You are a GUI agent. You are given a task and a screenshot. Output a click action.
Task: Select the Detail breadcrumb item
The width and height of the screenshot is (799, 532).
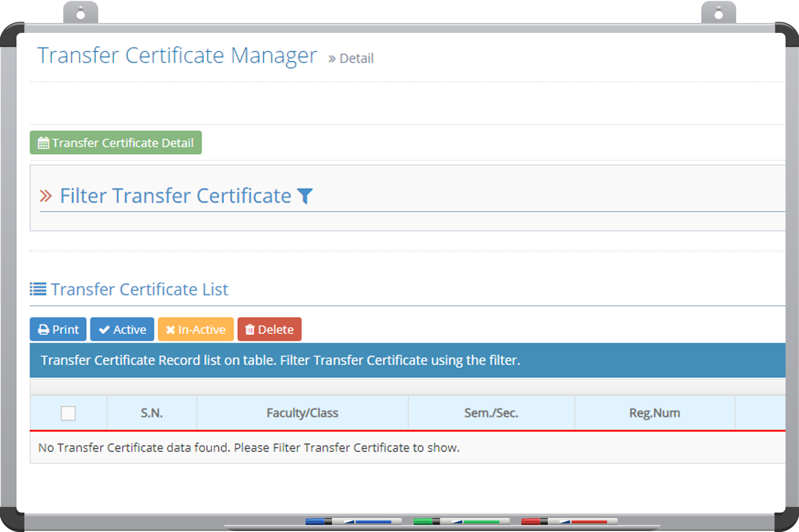356,58
